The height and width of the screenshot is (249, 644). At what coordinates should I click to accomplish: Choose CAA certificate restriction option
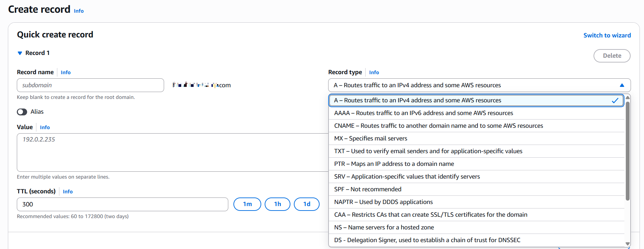476,215
